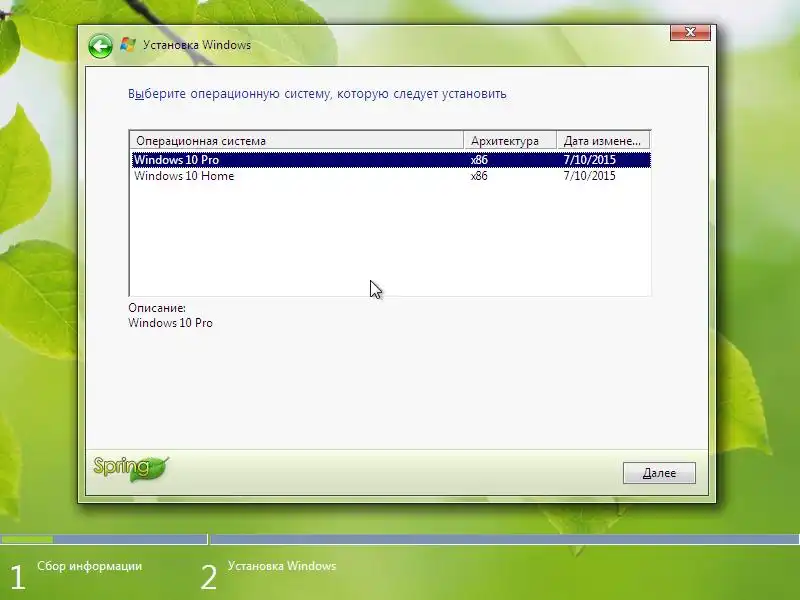Click the Spring leaf logo

tap(131, 468)
